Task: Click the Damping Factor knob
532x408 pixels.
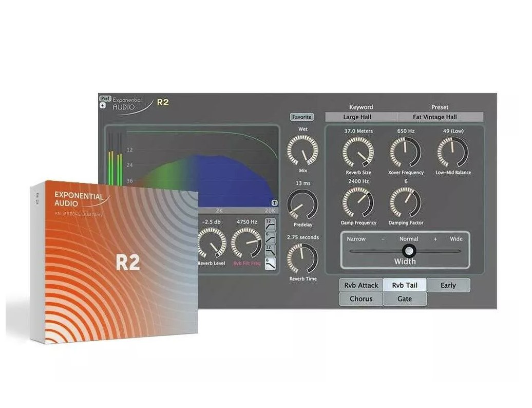Action: (x=406, y=202)
